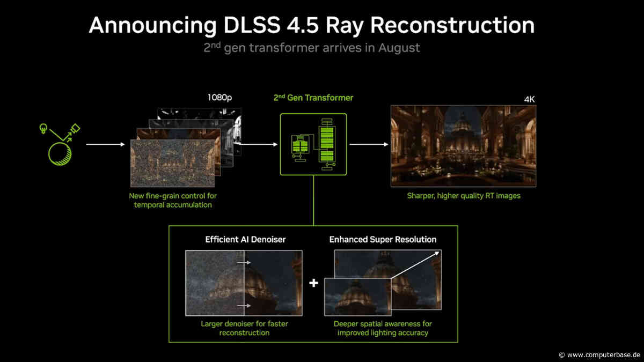Screen dimensions: 644x362
Task: Click the '2nd Gen Transformer' label
Action: (x=314, y=98)
